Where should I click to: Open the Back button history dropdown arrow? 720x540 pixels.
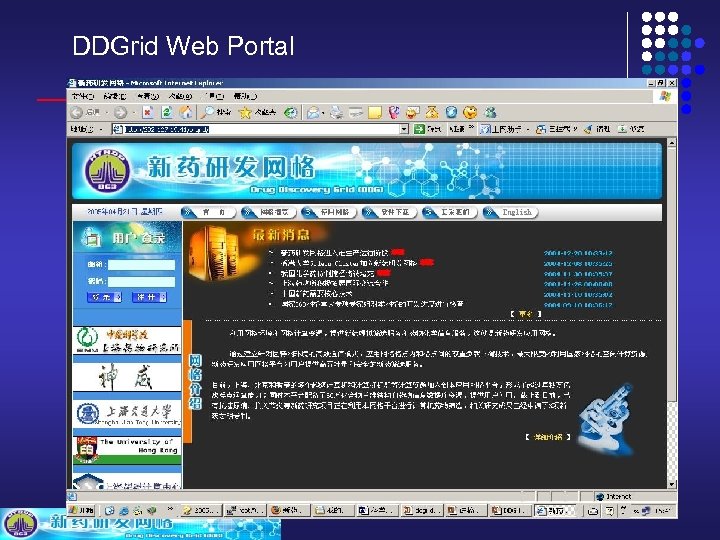coord(107,112)
